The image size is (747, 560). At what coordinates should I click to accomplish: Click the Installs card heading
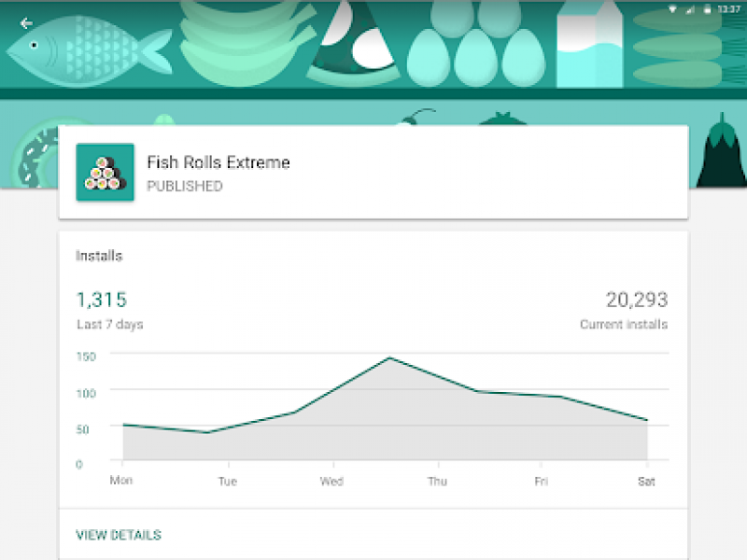pos(99,256)
